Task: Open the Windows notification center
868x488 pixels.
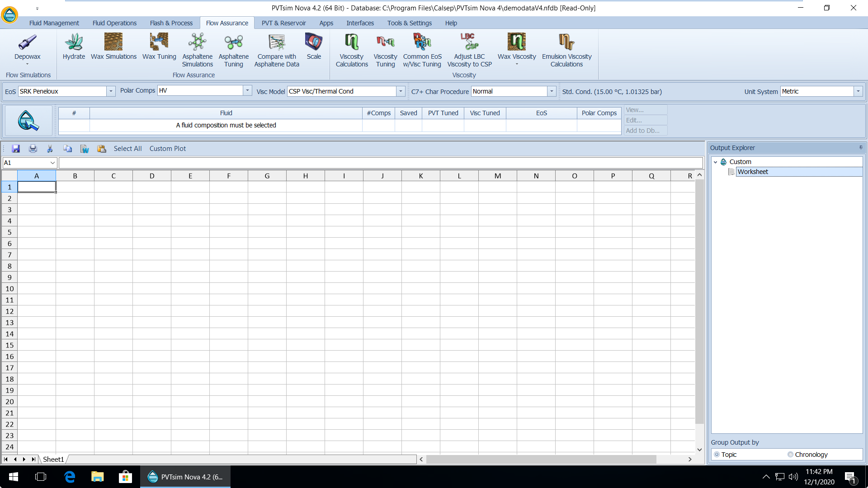Action: click(850, 477)
